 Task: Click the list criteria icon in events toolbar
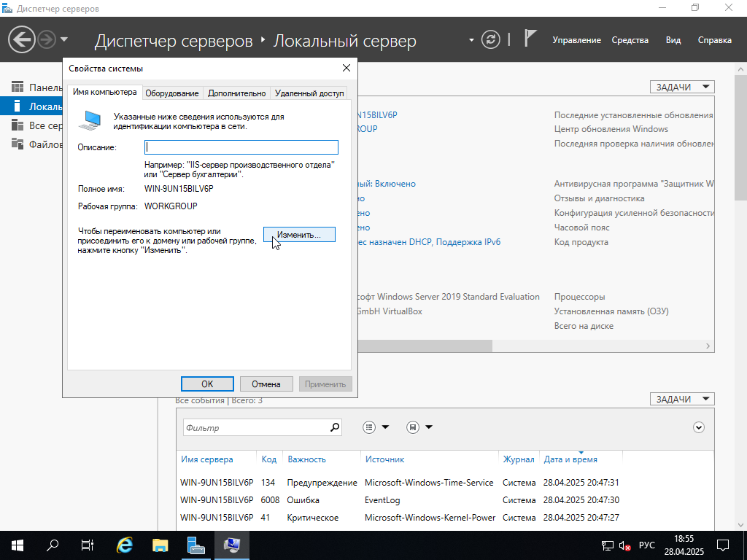369,427
